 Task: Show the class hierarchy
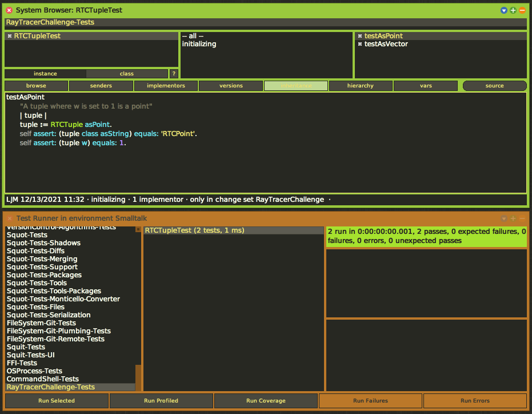point(361,86)
